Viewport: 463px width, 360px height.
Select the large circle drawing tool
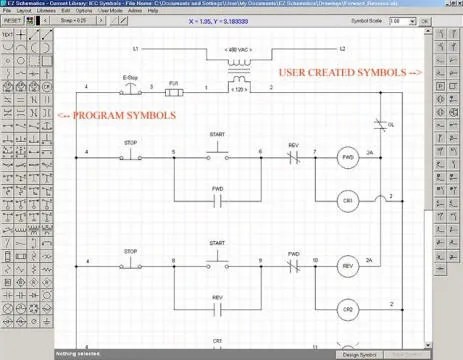(x=21, y=61)
